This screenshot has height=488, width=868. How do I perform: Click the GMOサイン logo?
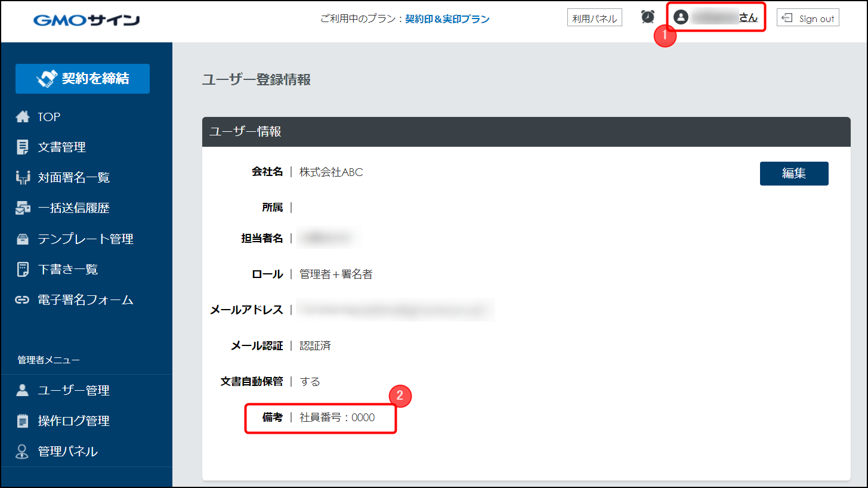pos(87,20)
